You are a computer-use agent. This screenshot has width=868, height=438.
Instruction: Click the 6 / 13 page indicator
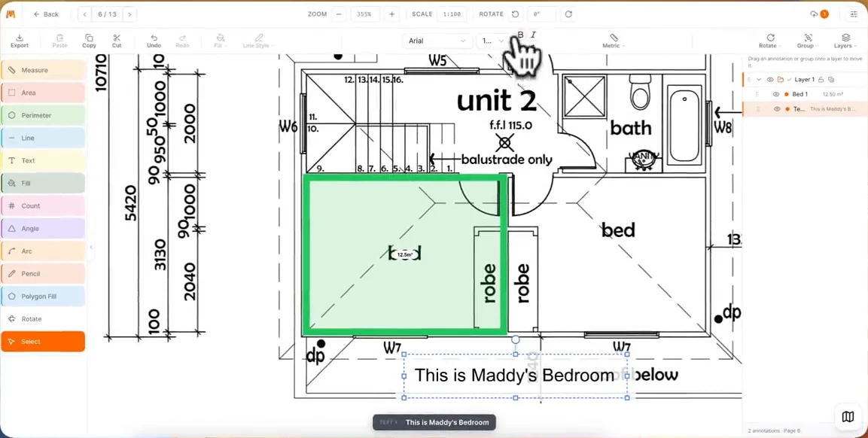(x=107, y=14)
